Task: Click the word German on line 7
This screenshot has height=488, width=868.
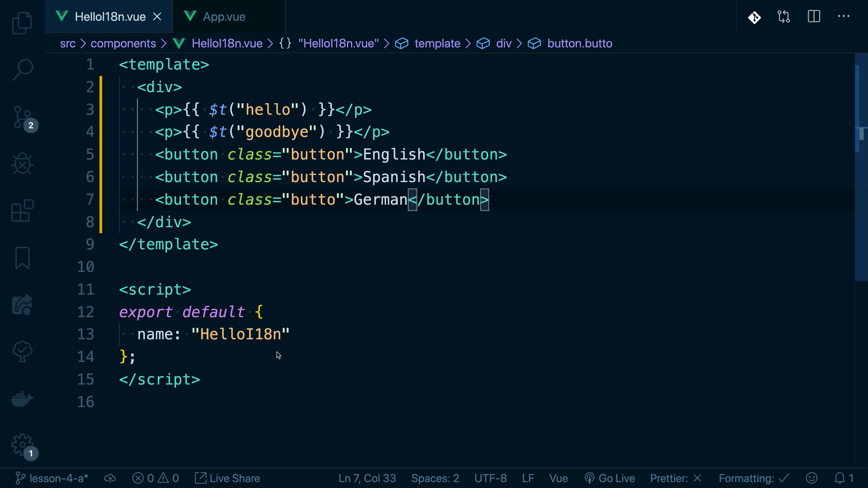Action: [x=381, y=199]
